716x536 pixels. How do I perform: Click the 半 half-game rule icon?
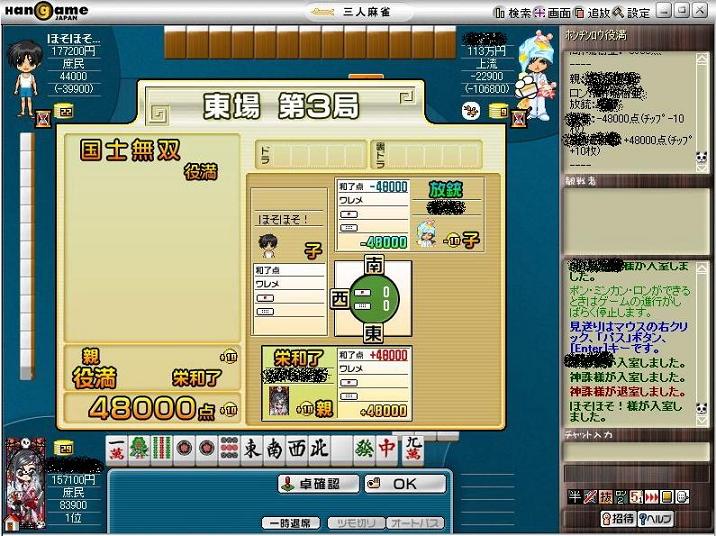574,497
